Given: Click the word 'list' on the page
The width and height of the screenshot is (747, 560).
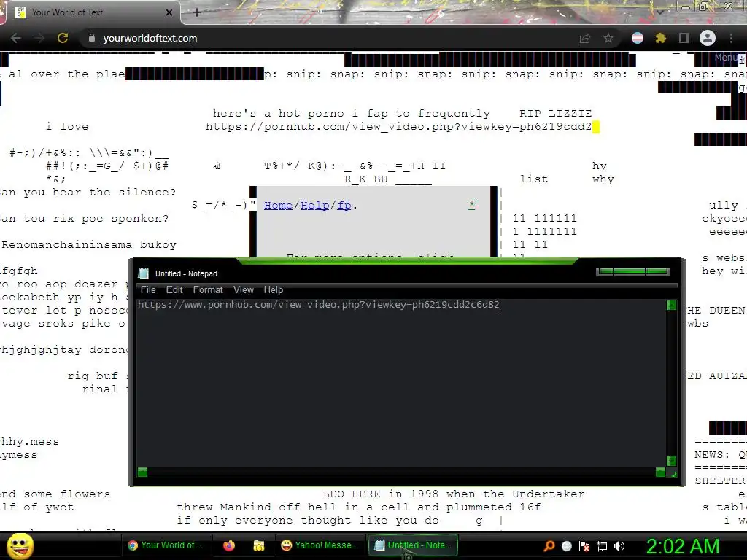Looking at the screenshot, I should tap(533, 179).
